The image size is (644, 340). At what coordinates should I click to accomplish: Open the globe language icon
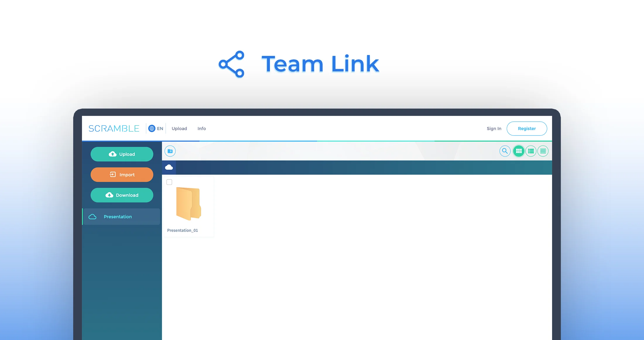(x=152, y=128)
